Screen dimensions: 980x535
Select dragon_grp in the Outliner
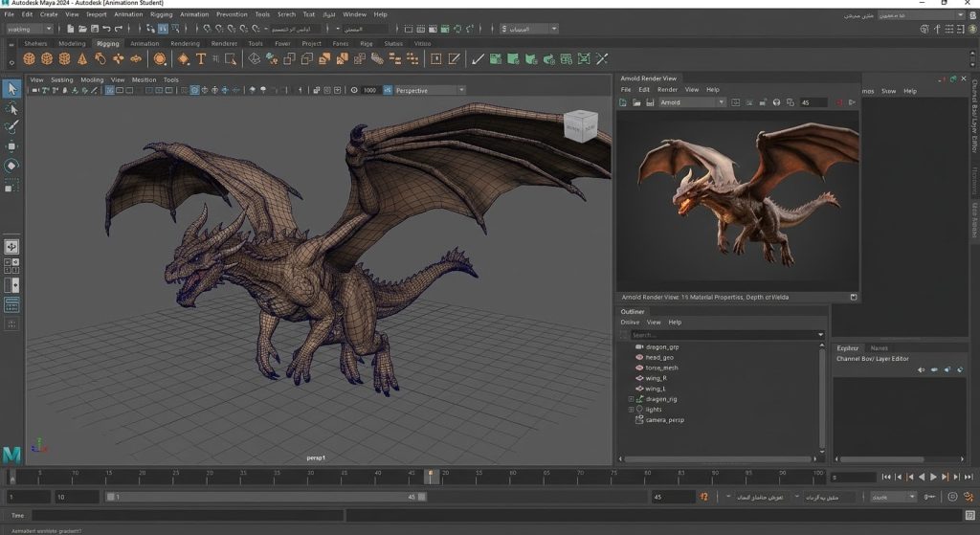662,346
